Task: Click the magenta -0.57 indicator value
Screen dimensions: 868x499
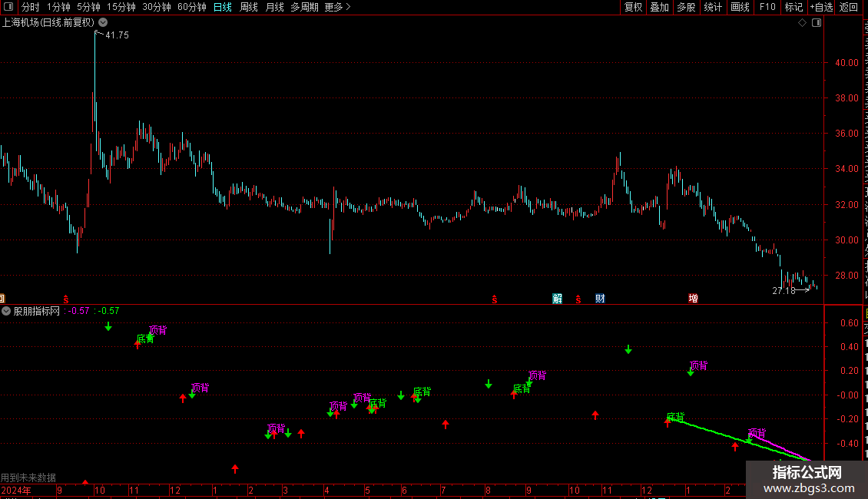Action: tap(78, 311)
